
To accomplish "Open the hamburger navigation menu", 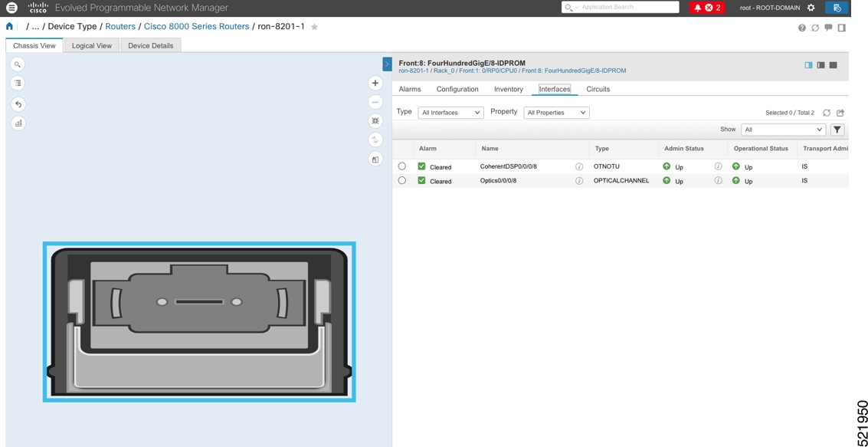I will click(x=11, y=8).
